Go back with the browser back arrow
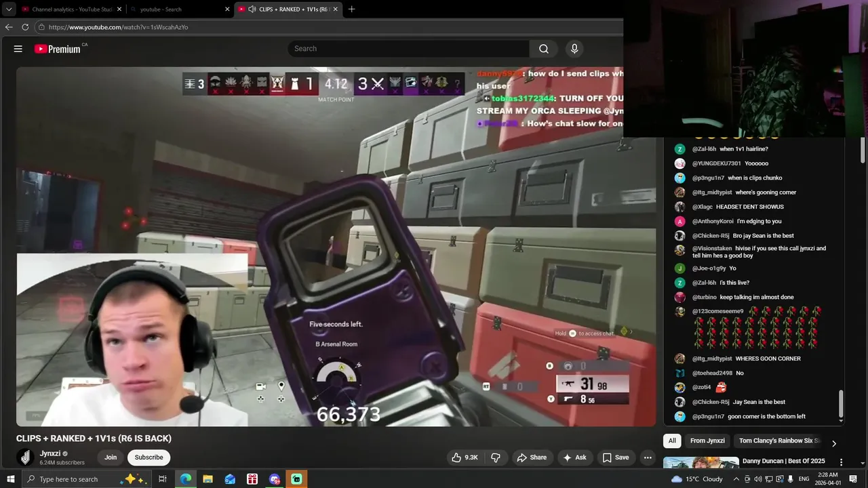868x488 pixels. click(x=9, y=27)
